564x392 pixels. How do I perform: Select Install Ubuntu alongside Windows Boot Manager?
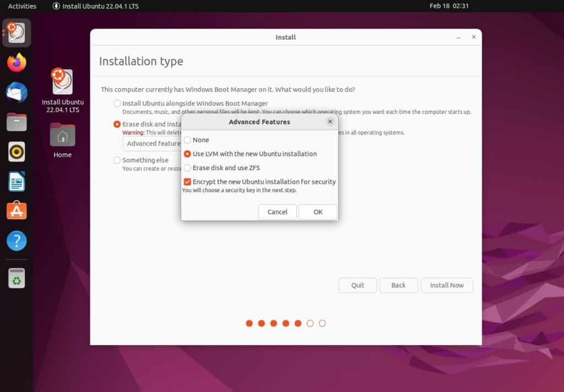191,104
